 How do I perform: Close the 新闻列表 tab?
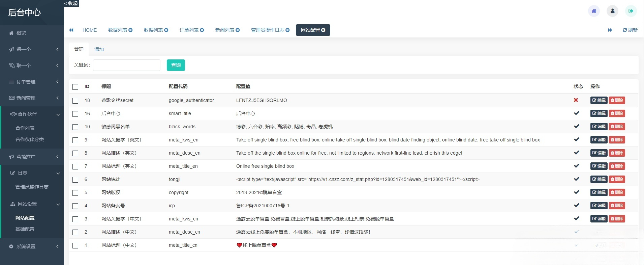tap(238, 30)
